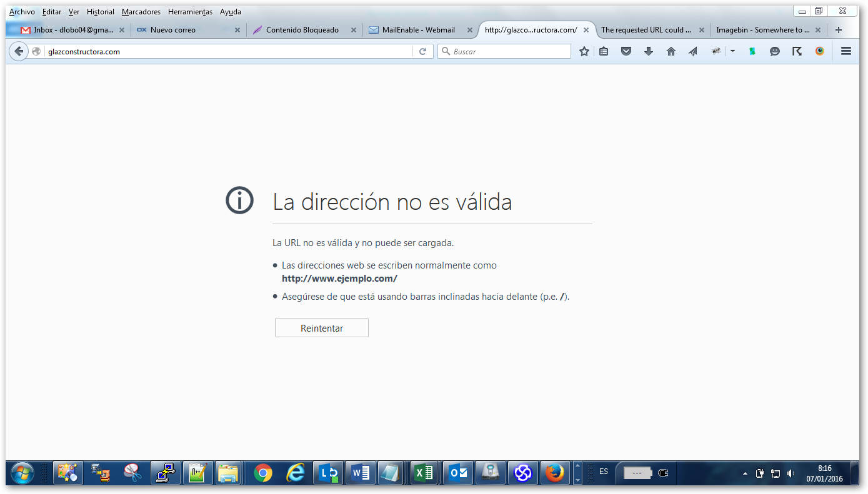The image size is (868, 494).
Task: Close the MailEnable - Webmail tab
Action: click(x=470, y=30)
